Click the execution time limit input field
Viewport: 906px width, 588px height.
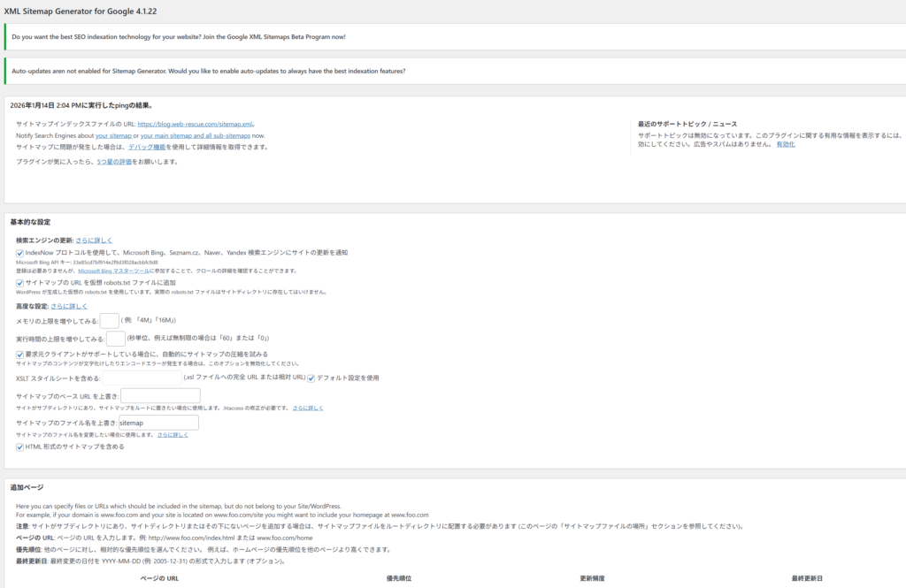coord(116,339)
